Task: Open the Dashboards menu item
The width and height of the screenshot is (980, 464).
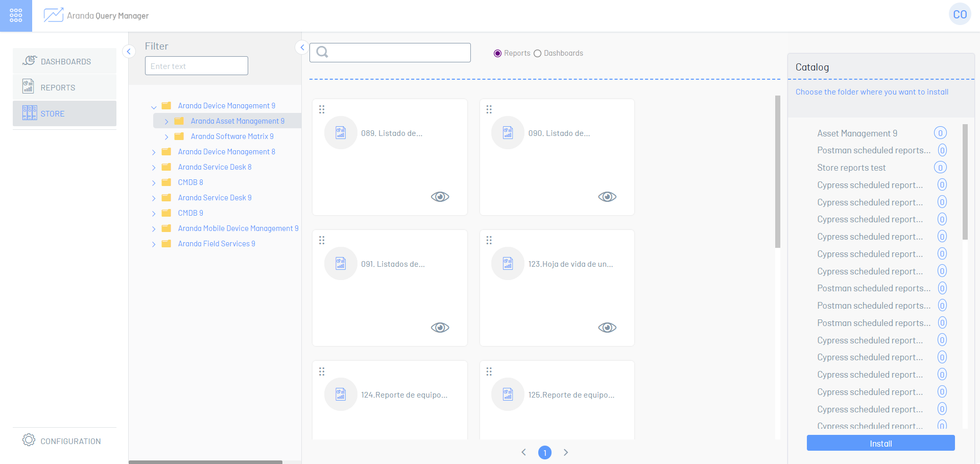Action: point(65,61)
